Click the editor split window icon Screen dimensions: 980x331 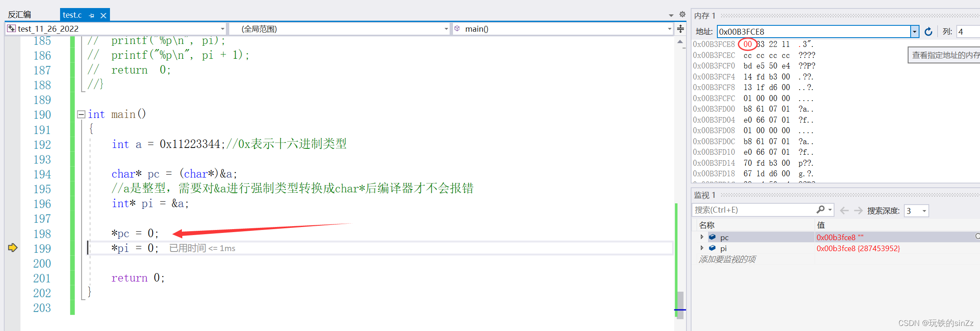(x=681, y=29)
